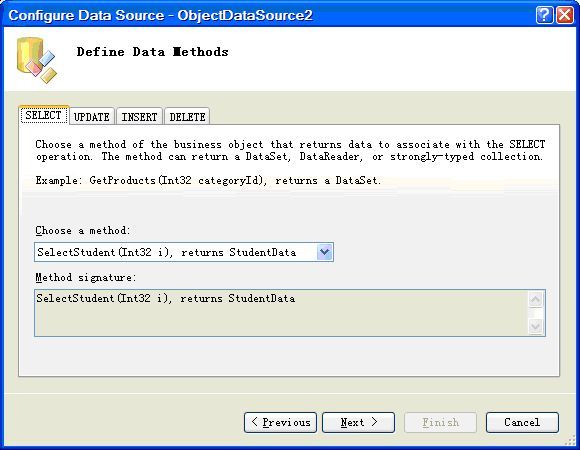Click the Example GetProducts text line
The image size is (580, 450).
point(208,180)
